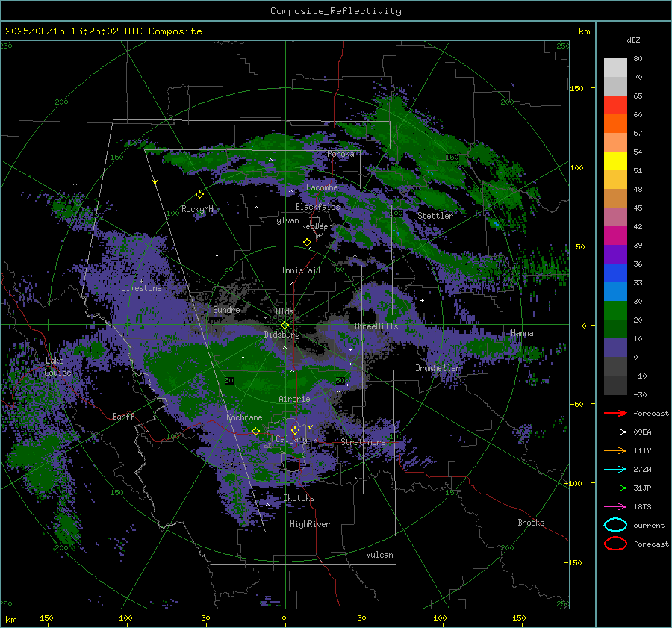Click the Innisfail city label
The height and width of the screenshot is (628, 672).
pyautogui.click(x=301, y=270)
